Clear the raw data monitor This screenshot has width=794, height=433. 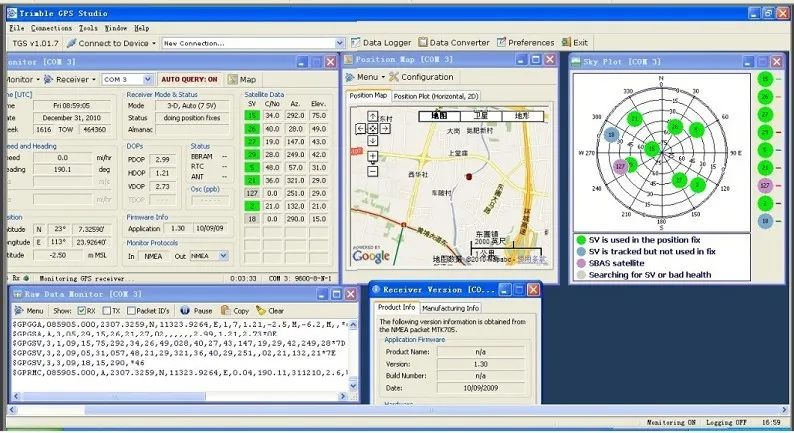click(x=275, y=311)
